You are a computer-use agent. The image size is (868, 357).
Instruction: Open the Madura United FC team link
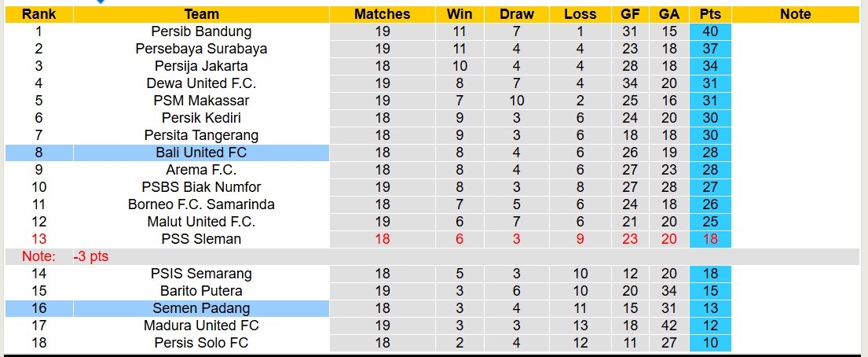(x=201, y=326)
